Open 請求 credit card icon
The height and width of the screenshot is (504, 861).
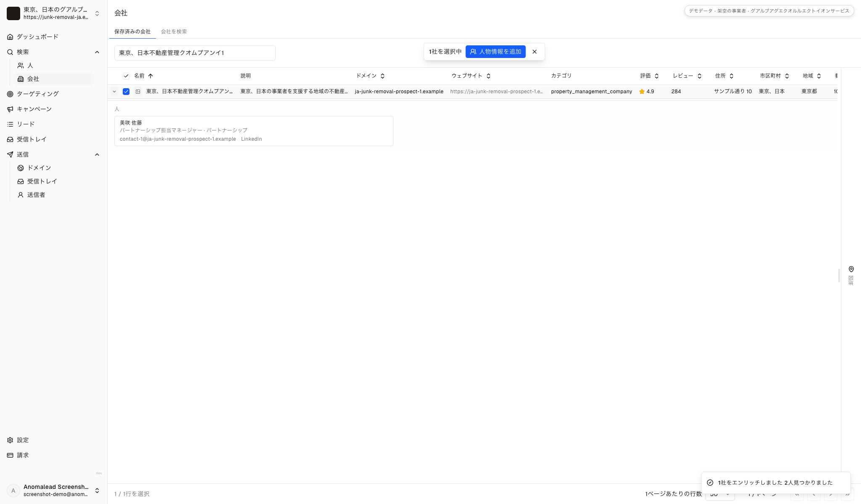tap(10, 455)
